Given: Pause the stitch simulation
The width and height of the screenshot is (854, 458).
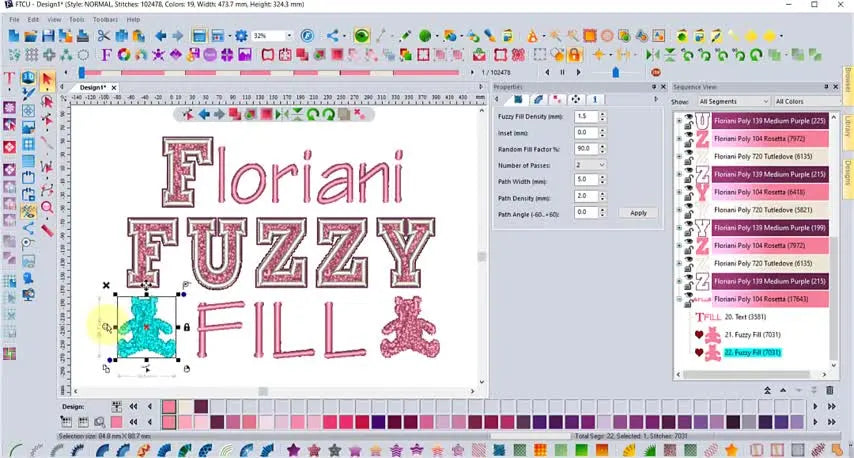Looking at the screenshot, I should (x=563, y=72).
